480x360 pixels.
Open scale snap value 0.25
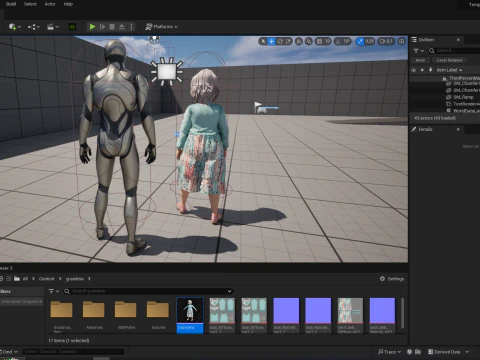click(x=369, y=41)
